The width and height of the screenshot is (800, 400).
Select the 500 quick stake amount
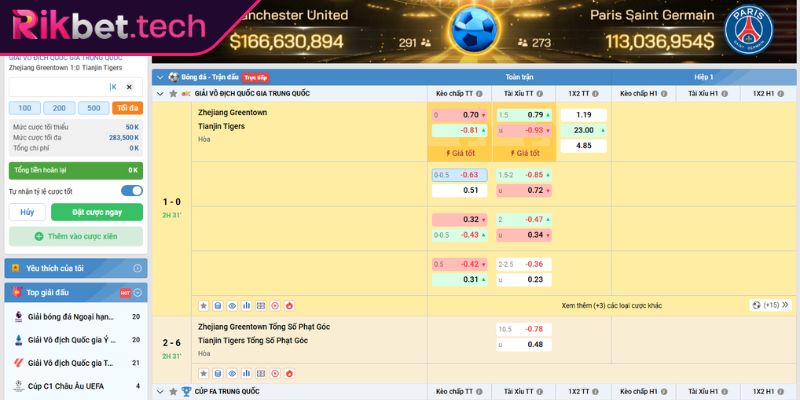point(94,108)
